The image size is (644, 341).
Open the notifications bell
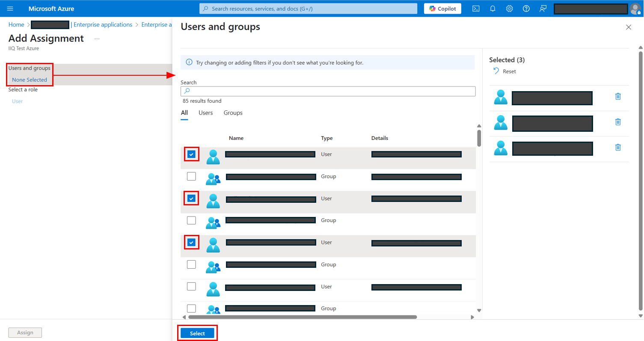tap(493, 9)
